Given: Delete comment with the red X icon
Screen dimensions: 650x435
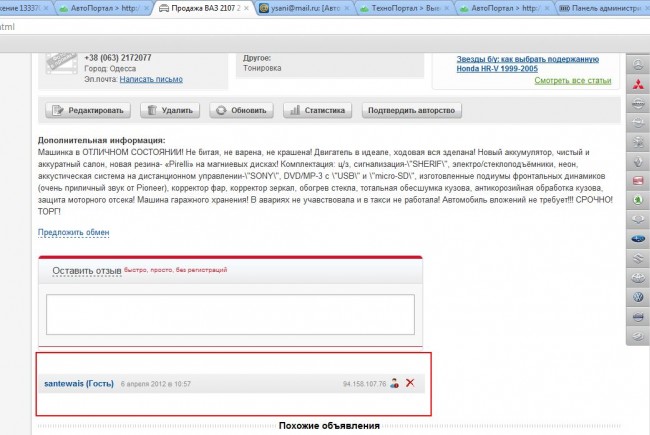Looking at the screenshot, I should pyautogui.click(x=410, y=383).
